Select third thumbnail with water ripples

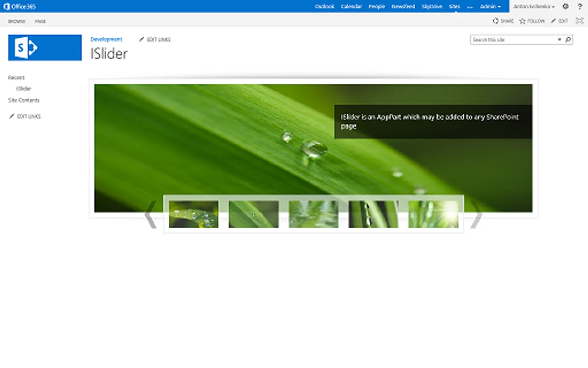313,214
